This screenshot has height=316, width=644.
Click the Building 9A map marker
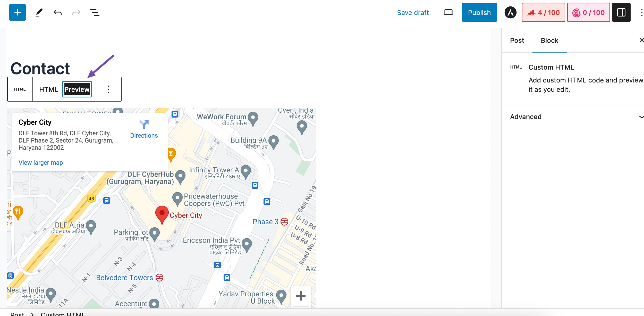tap(274, 142)
